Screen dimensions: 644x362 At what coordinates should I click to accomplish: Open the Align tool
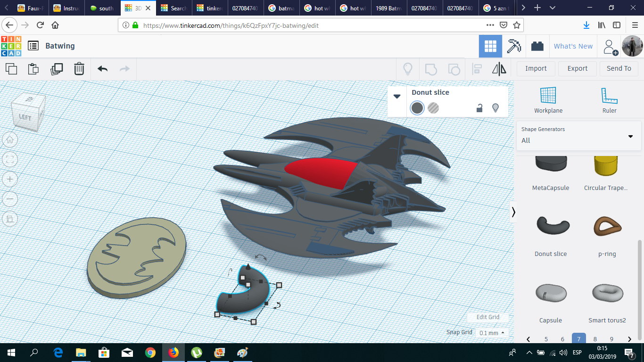[x=477, y=69]
